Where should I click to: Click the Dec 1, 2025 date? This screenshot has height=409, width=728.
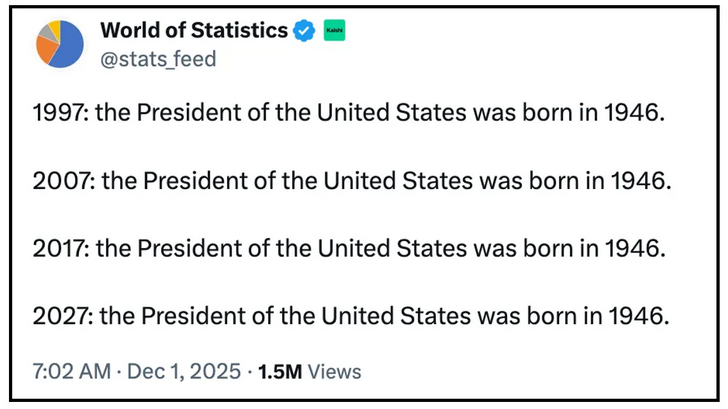coord(187,372)
